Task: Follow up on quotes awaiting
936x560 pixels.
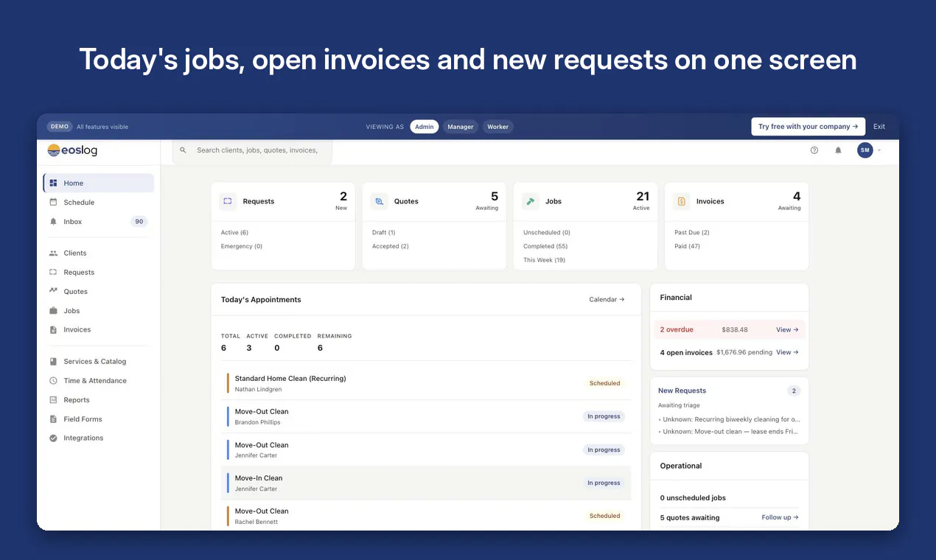Action: [780, 517]
